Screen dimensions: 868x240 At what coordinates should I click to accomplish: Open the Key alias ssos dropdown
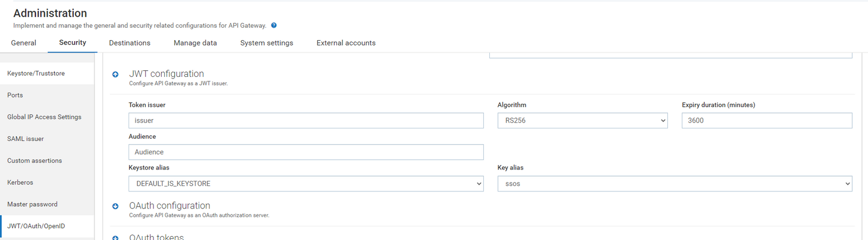click(x=674, y=184)
